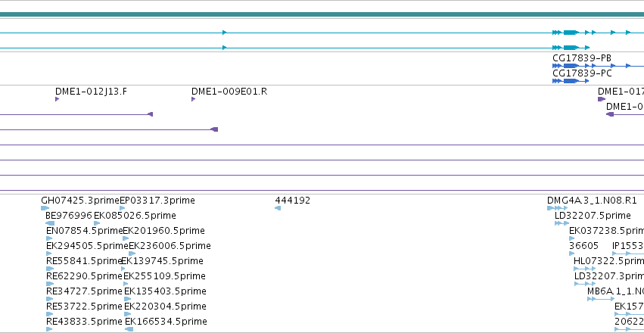Select the HL07322.5prime spliced EST glyph
This screenshot has width=644, height=333.
pos(585,269)
